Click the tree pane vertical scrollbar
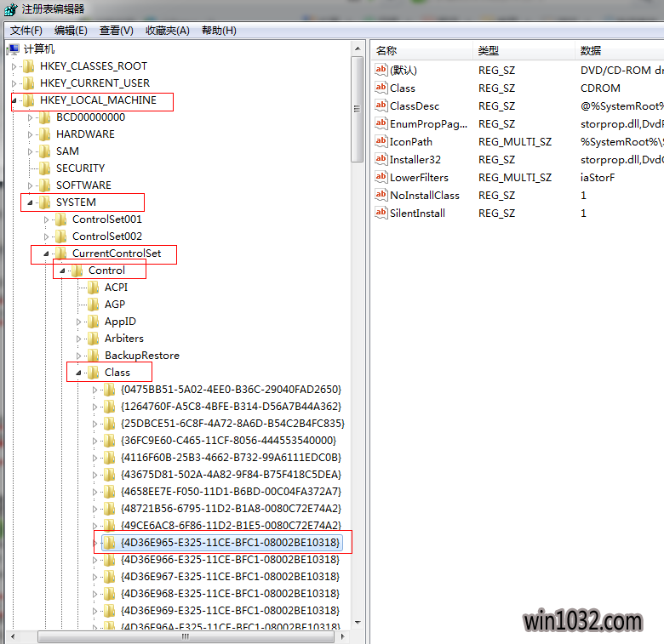The image size is (664, 644). coord(358,340)
